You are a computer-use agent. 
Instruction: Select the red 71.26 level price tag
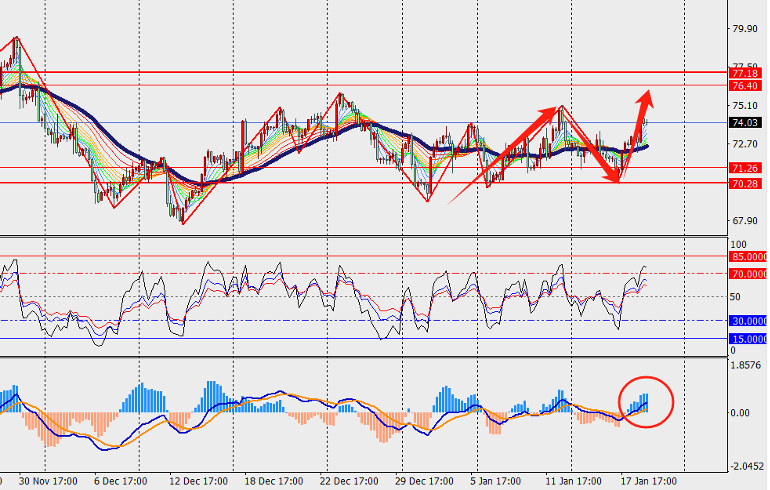click(x=745, y=168)
